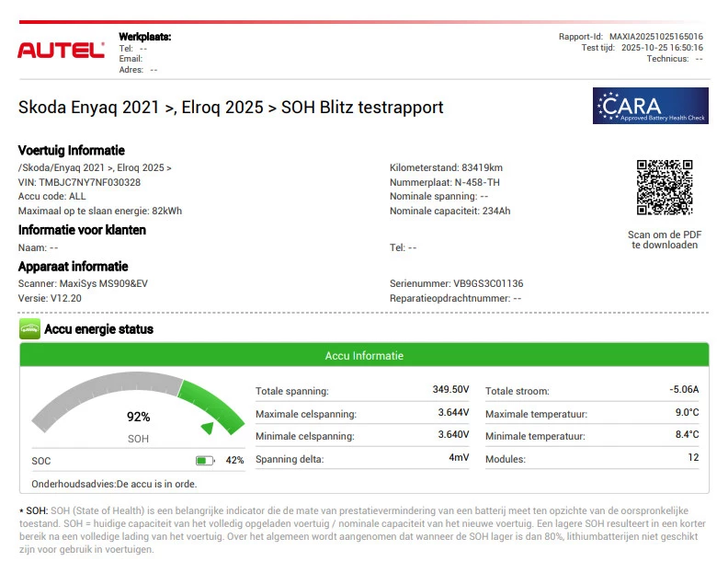
Task: Click the Apparaat informatie heading
Action: tap(73, 267)
